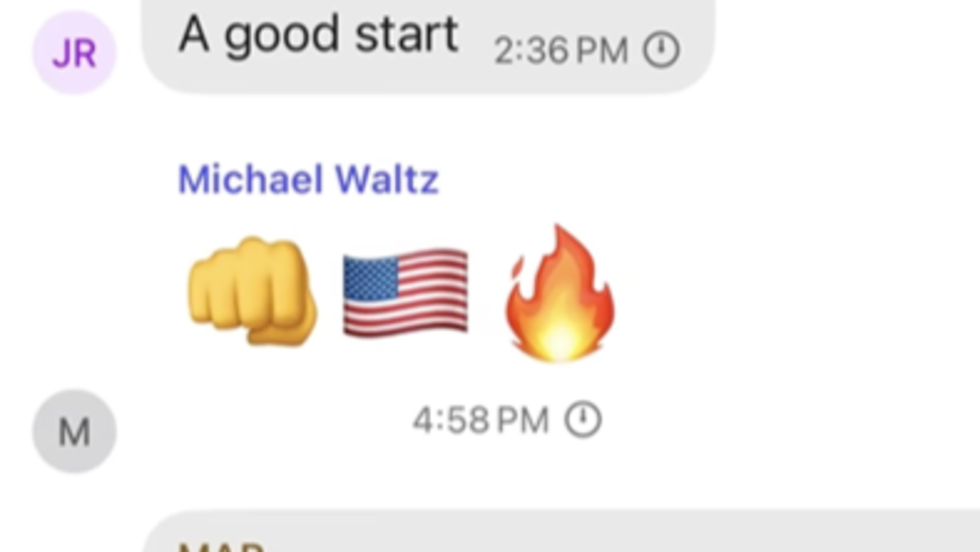Screen dimensions: 980x552
Task: Click the disappearing timer icon beside 2:36 PM
Action: point(661,50)
